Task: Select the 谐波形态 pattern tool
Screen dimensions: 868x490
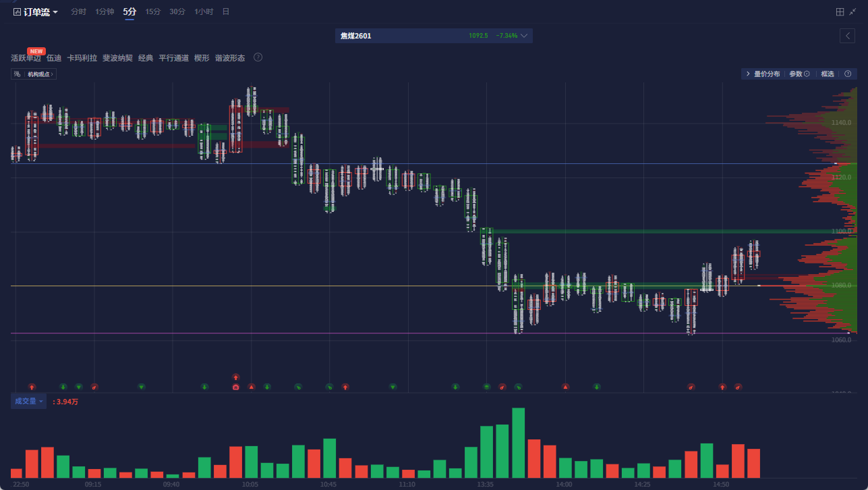Action: [230, 58]
